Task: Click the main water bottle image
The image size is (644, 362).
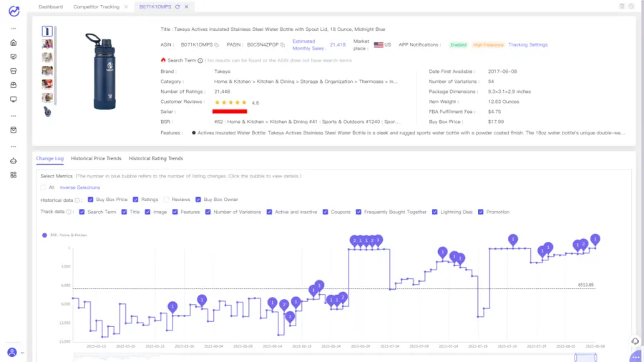Action: point(102,72)
